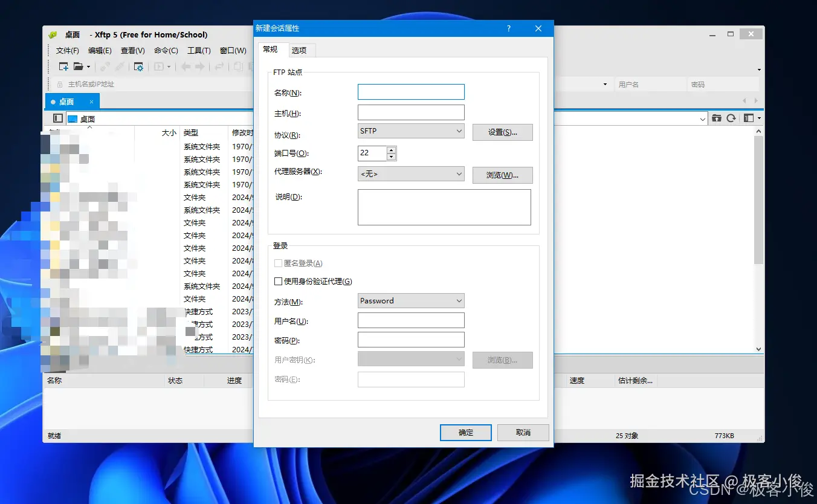817x504 pixels.
Task: Click the blue desktop icon in path bar
Action: (73, 119)
